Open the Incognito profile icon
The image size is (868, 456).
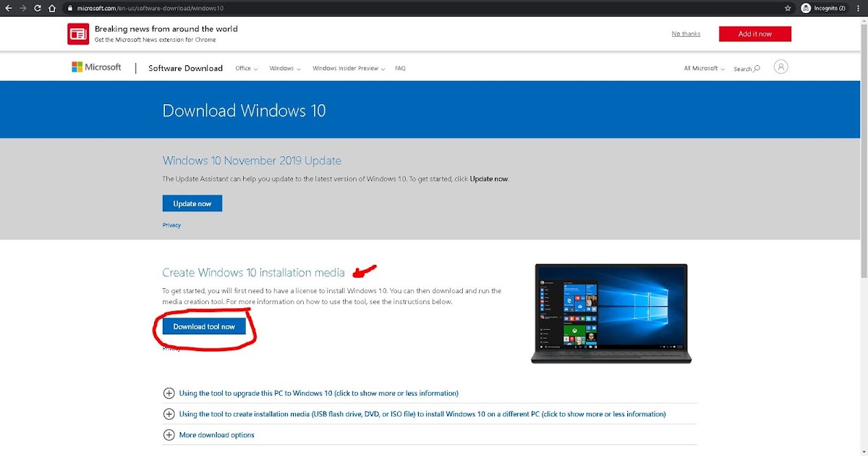coord(805,8)
